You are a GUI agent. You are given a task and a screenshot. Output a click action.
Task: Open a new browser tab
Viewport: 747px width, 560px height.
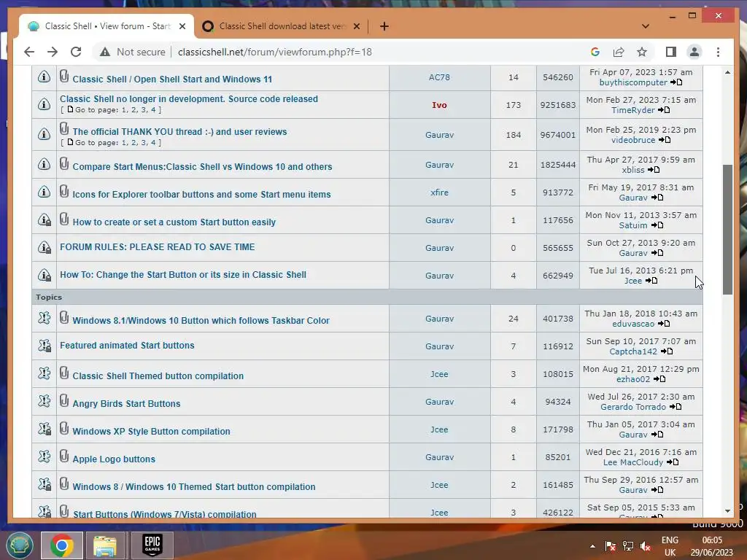coord(384,26)
